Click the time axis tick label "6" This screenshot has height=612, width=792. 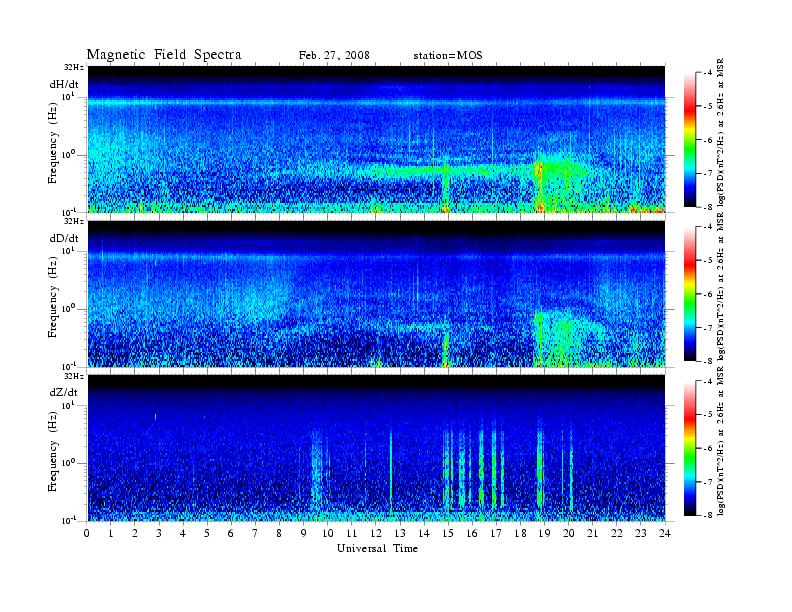tap(231, 534)
